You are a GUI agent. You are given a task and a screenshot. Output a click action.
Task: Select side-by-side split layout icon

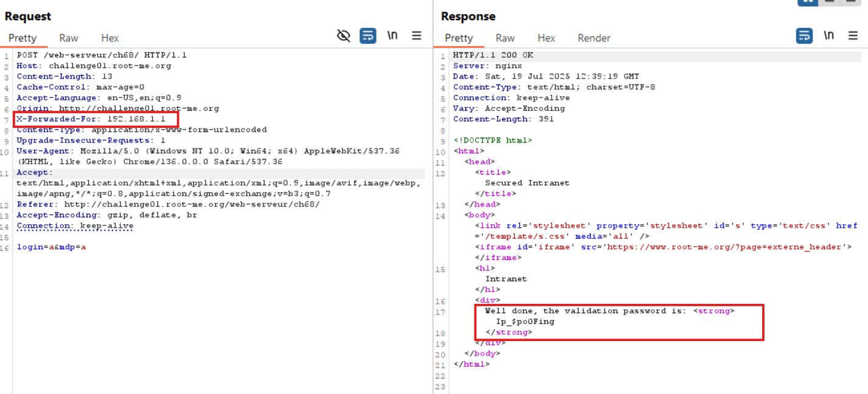808,2
